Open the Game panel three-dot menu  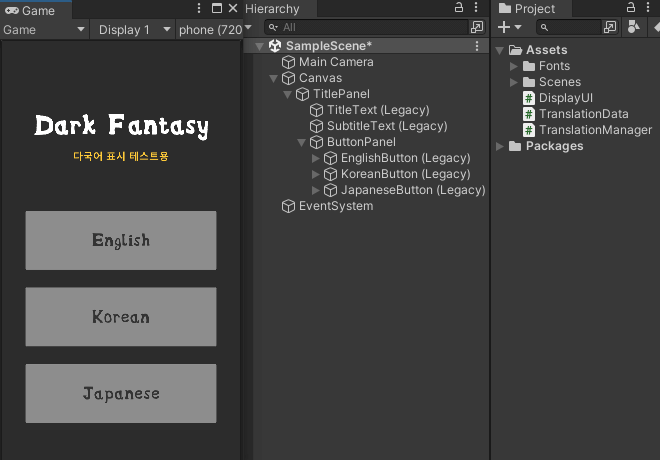(x=199, y=8)
